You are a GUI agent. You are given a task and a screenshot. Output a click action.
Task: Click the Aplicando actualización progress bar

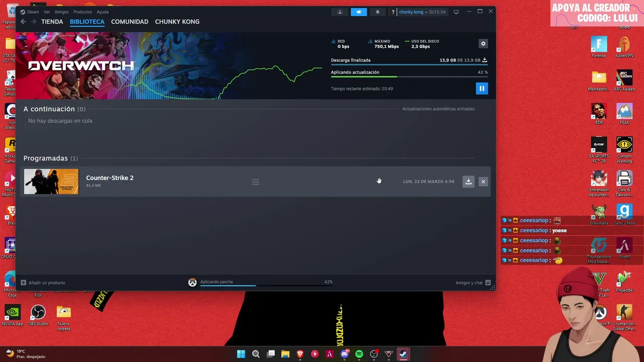point(409,76)
